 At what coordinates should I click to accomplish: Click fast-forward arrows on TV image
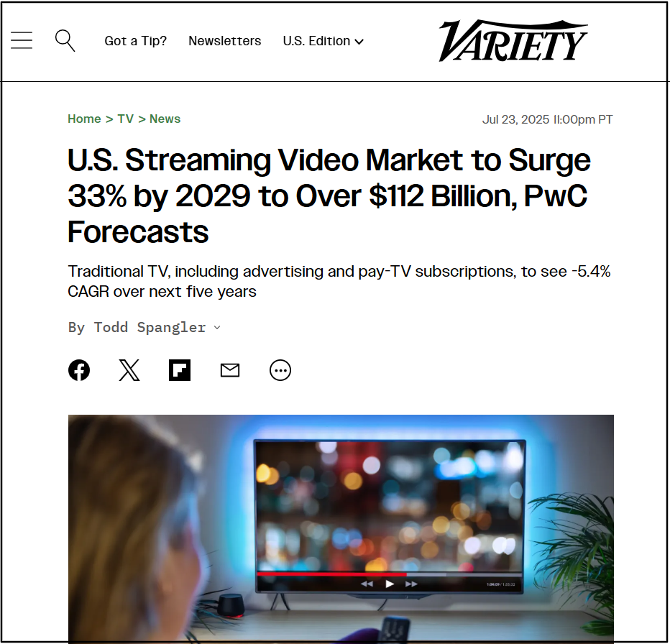click(x=411, y=584)
